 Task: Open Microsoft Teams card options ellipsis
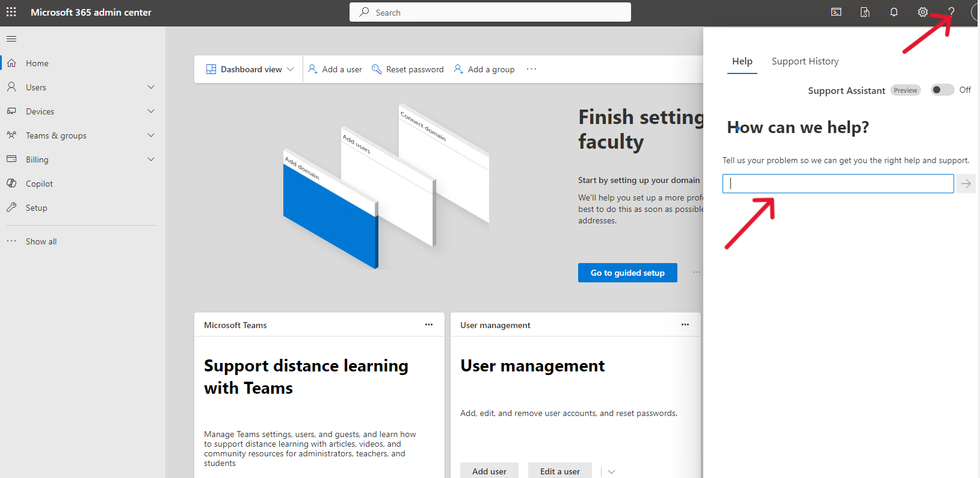[x=429, y=324]
